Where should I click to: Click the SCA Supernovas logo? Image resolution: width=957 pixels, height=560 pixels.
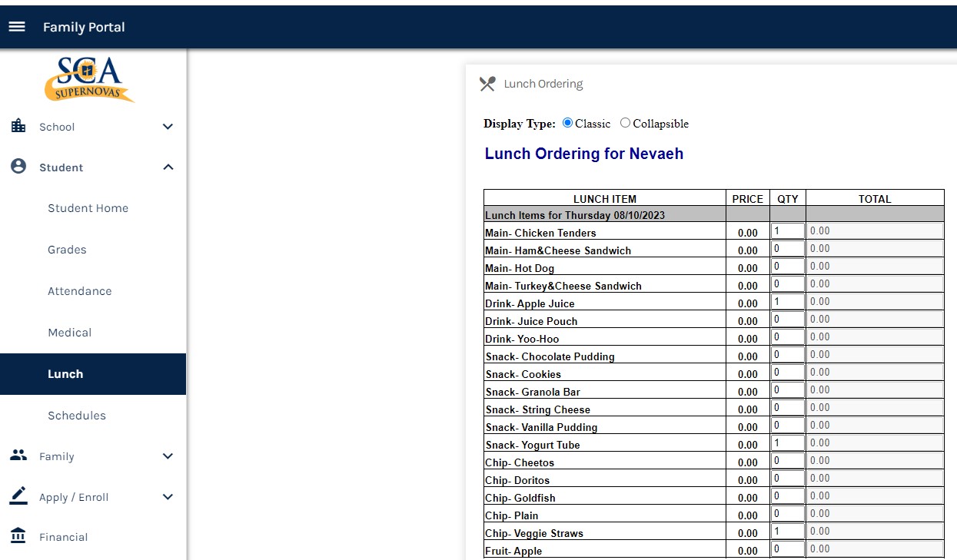pos(89,78)
